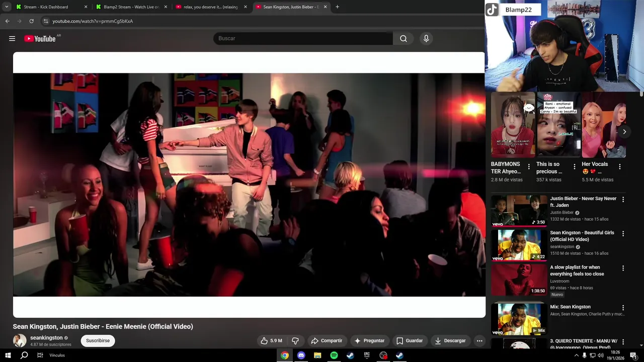This screenshot has height=362, width=644.
Task: Focus the Buscar search field
Action: (x=303, y=39)
